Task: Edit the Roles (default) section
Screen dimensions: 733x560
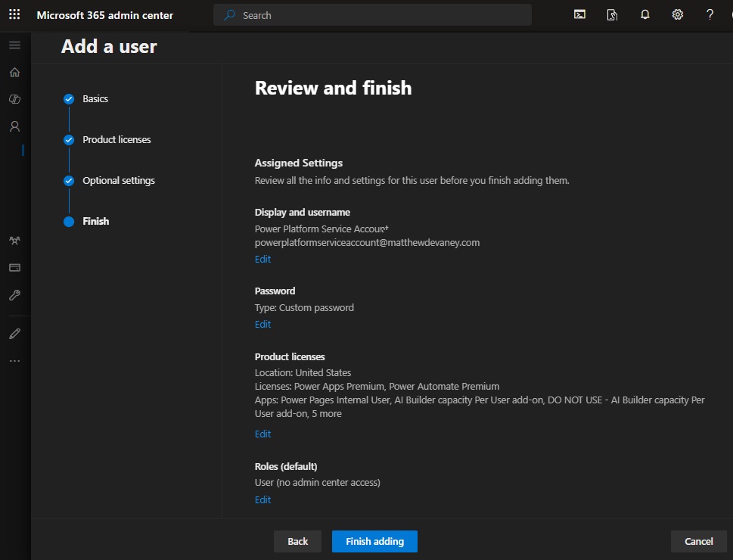Action: pos(262,499)
